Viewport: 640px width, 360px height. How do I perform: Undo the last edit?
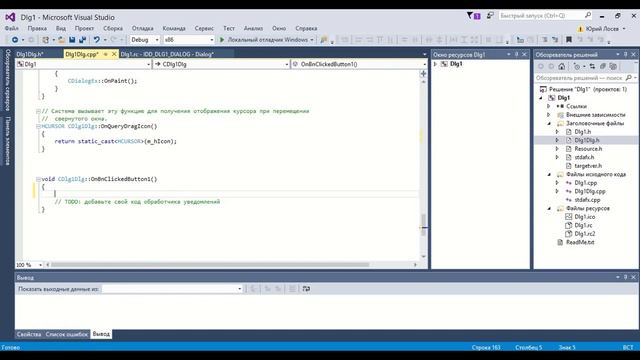[x=96, y=40]
